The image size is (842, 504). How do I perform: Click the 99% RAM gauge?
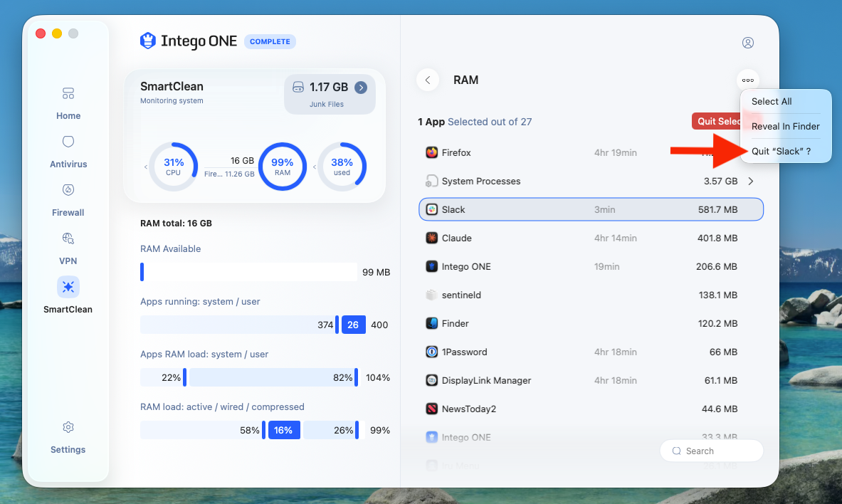click(283, 167)
